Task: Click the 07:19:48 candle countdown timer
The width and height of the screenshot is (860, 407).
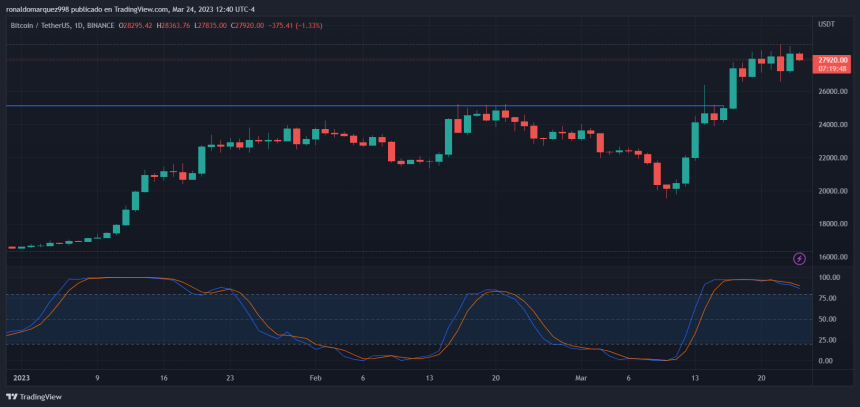Action: (x=834, y=70)
